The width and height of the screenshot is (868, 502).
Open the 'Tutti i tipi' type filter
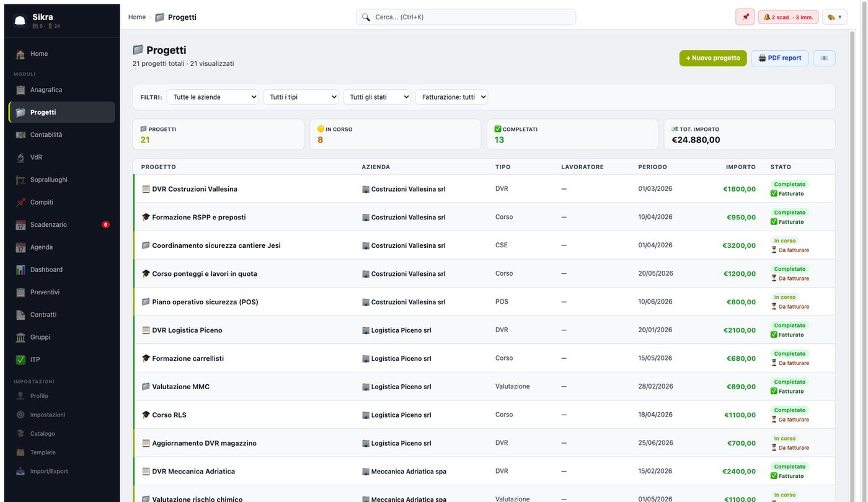pos(301,97)
